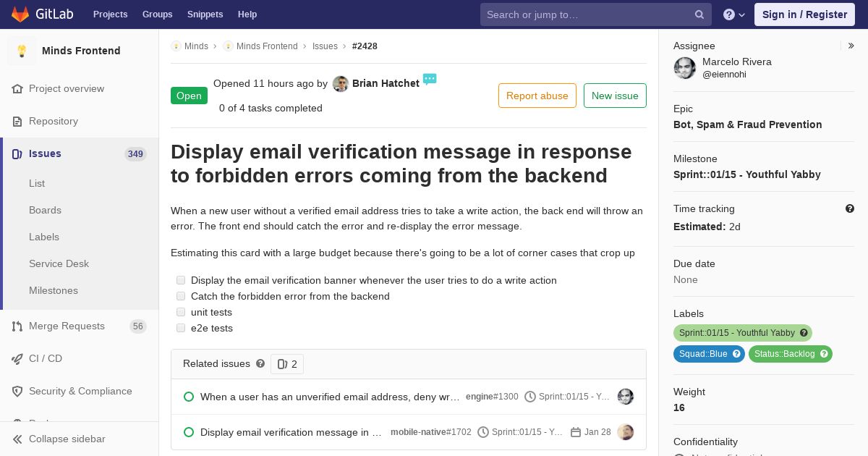Open Merge Requests in sidebar
868x456 pixels.
tap(67, 326)
